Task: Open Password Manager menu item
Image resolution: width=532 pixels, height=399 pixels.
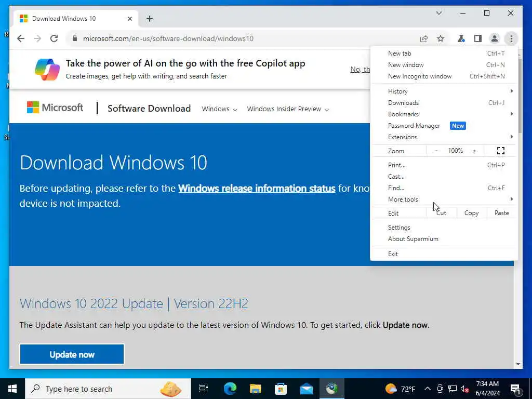Action: [x=444, y=126]
